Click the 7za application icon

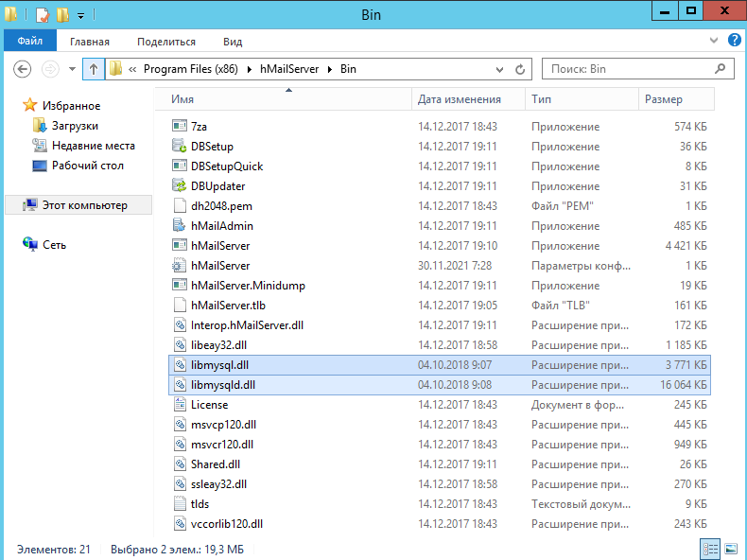179,127
